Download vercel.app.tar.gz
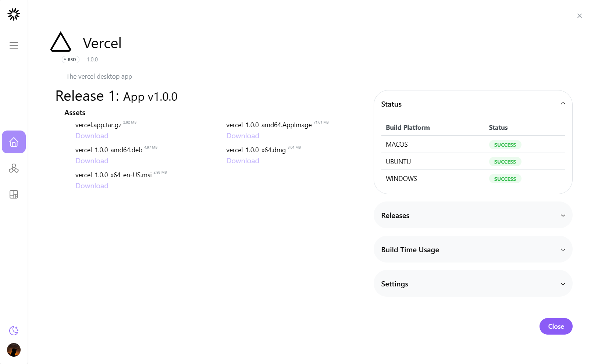Image resolution: width=591 pixels, height=364 pixels. 92,136
